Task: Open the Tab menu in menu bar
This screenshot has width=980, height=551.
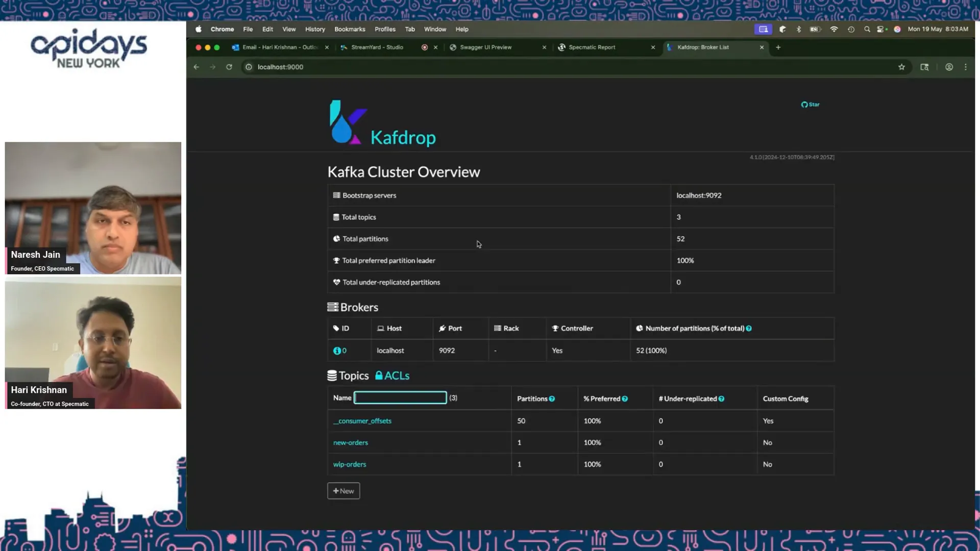Action: click(410, 29)
